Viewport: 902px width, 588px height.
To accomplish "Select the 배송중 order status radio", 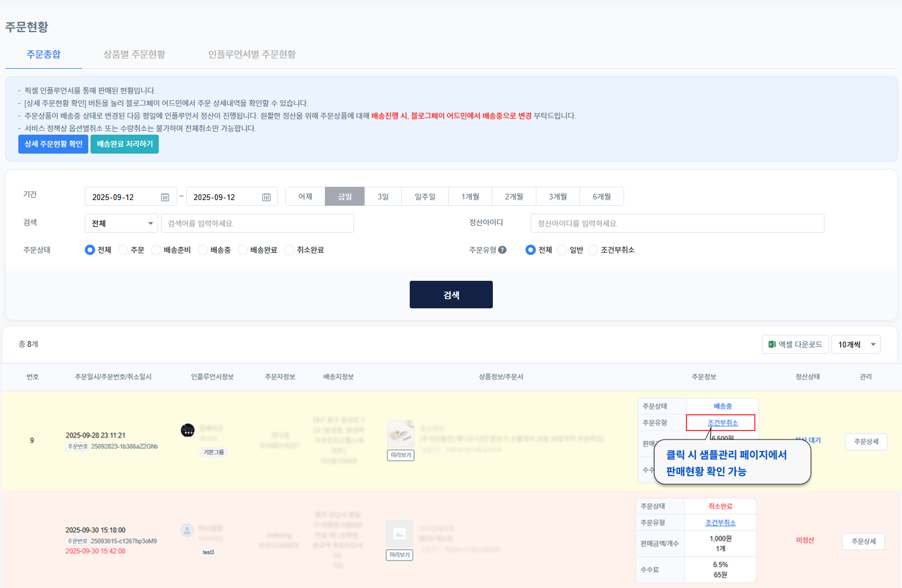I will tap(203, 250).
